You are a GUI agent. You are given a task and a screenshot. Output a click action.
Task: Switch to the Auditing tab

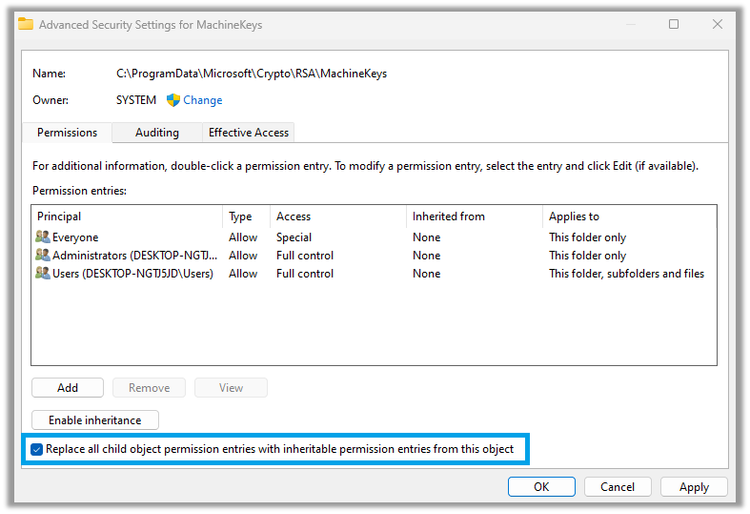click(x=157, y=133)
